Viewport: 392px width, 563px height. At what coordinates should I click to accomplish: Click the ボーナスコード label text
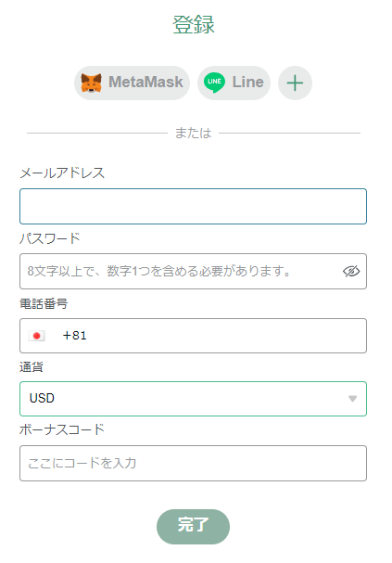coord(62,429)
